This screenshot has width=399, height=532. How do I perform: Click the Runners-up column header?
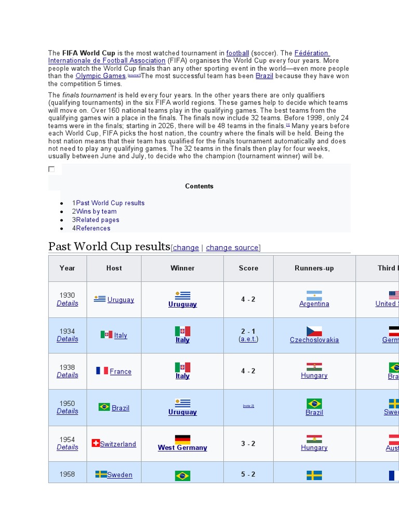(x=314, y=268)
